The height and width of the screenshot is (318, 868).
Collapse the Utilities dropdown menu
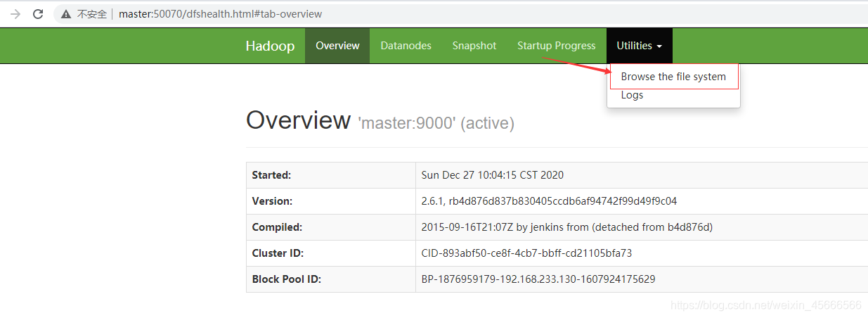pos(640,46)
